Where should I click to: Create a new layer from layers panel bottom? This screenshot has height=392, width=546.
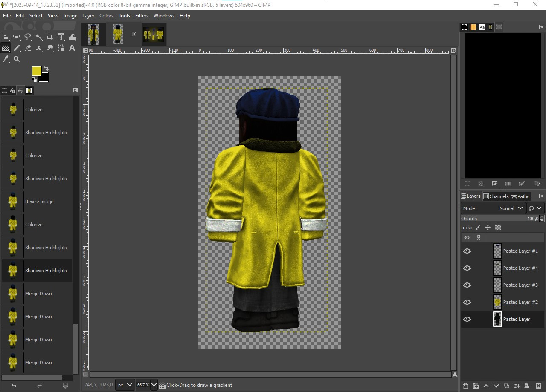pyautogui.click(x=465, y=386)
